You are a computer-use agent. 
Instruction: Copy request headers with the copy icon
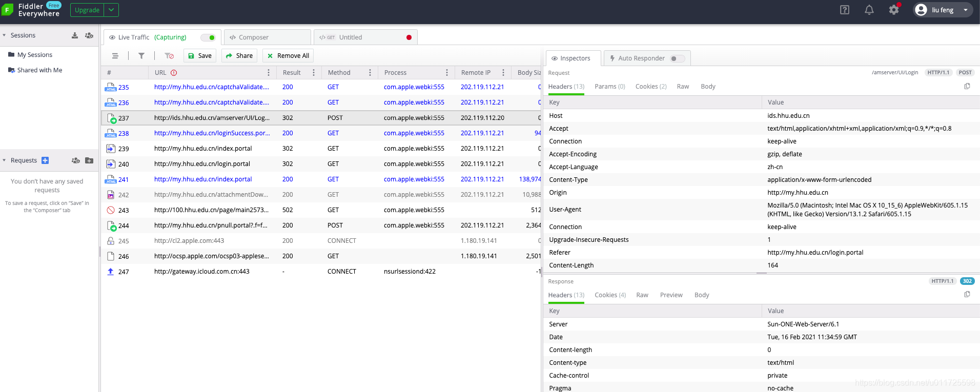(x=967, y=86)
